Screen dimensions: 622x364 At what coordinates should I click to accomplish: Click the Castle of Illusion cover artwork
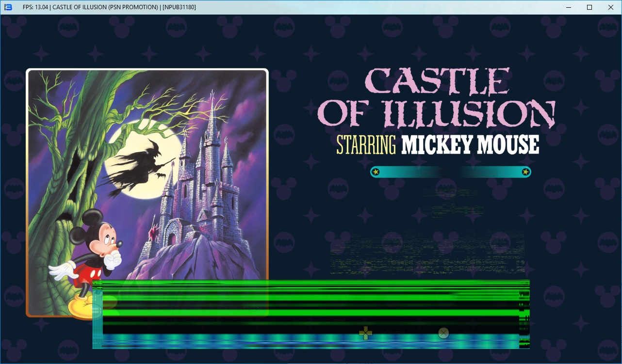(x=147, y=193)
